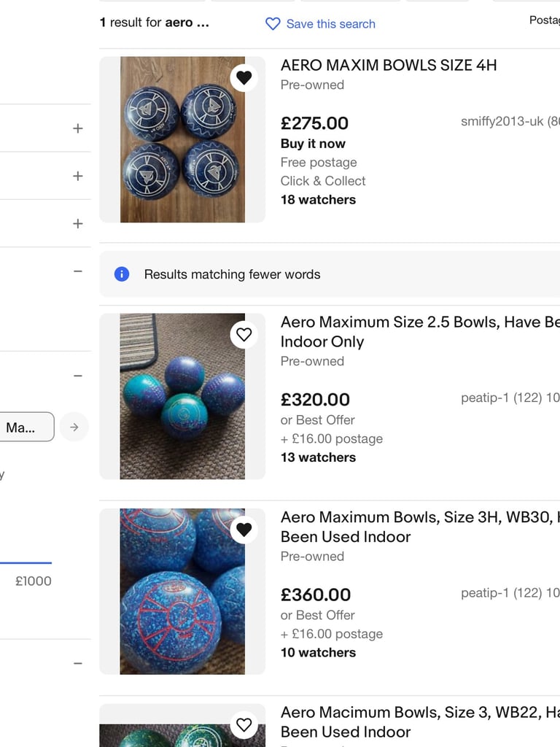Collapse the bottom filter section minus sign
Viewport: 560px width, 747px height.
(77, 663)
